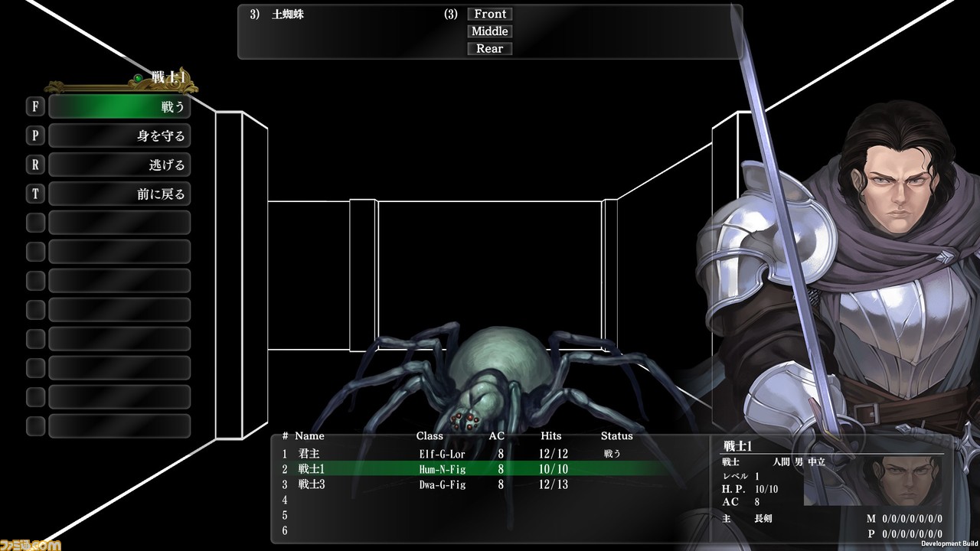Click the T hotkey icon
This screenshot has height=551, width=980.
click(x=35, y=194)
